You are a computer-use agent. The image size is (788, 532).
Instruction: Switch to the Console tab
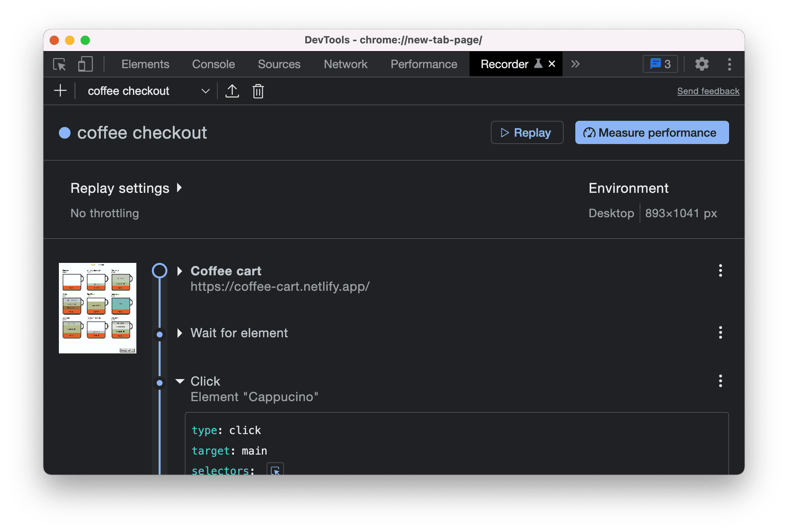pos(213,63)
